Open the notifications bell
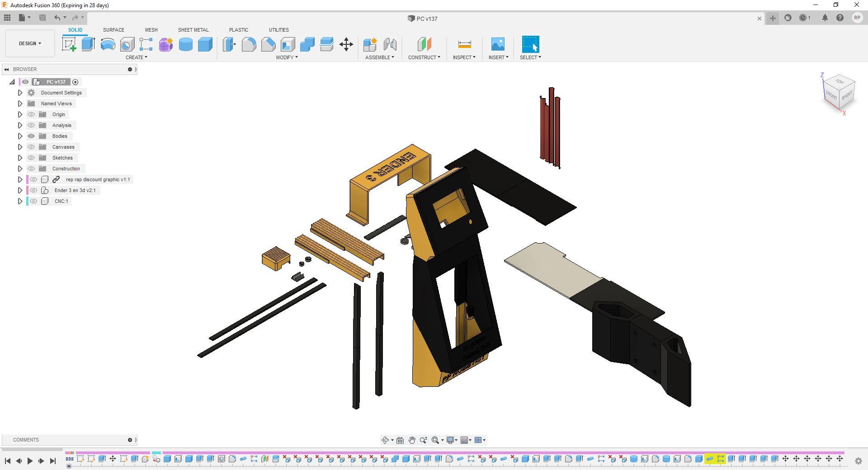The image size is (868, 470). tap(825, 18)
